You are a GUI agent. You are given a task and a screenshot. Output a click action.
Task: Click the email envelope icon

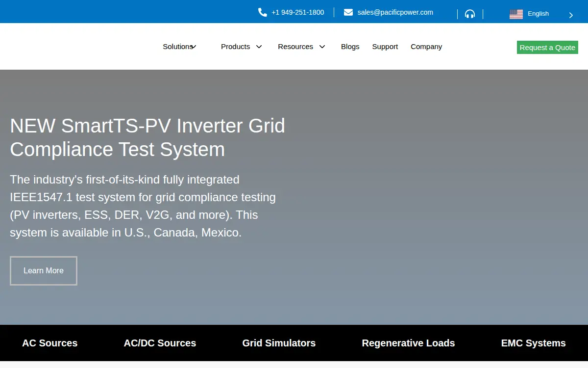[x=348, y=12]
